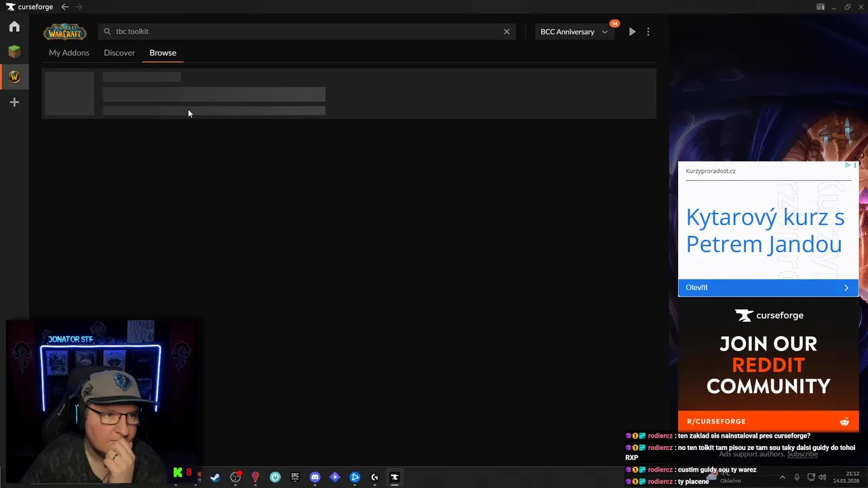This screenshot has width=868, height=488.
Task: Open the blue round app in the taskbar
Action: [x=355, y=477]
